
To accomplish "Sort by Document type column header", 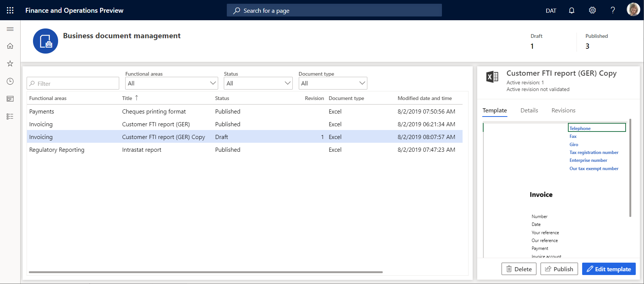I will [346, 98].
